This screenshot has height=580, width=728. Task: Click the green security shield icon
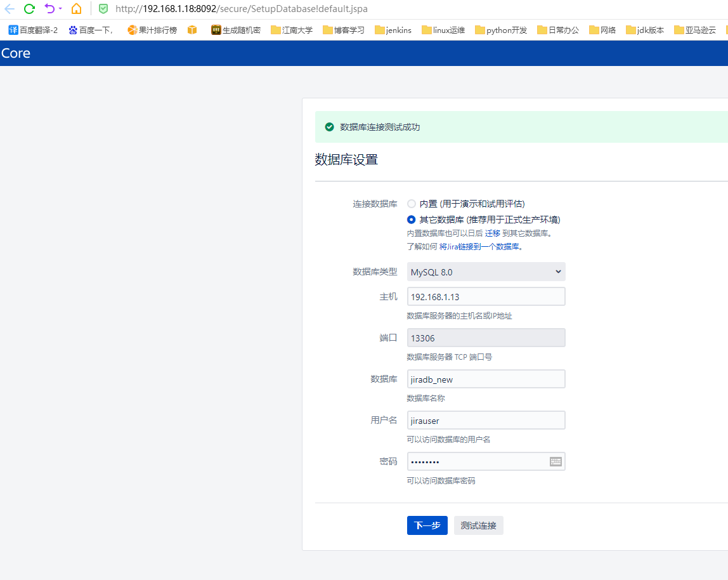103,9
